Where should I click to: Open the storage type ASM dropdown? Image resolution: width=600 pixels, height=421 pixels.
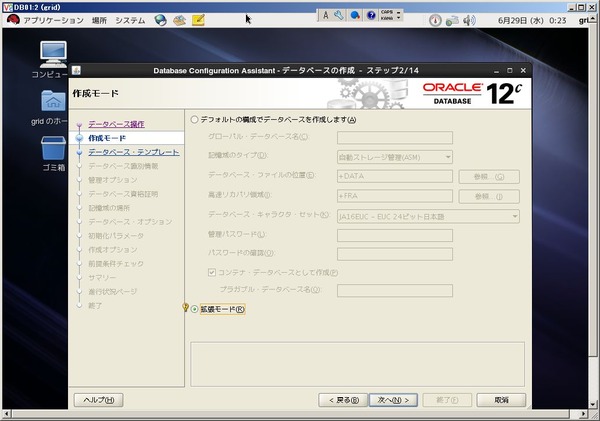coord(395,157)
